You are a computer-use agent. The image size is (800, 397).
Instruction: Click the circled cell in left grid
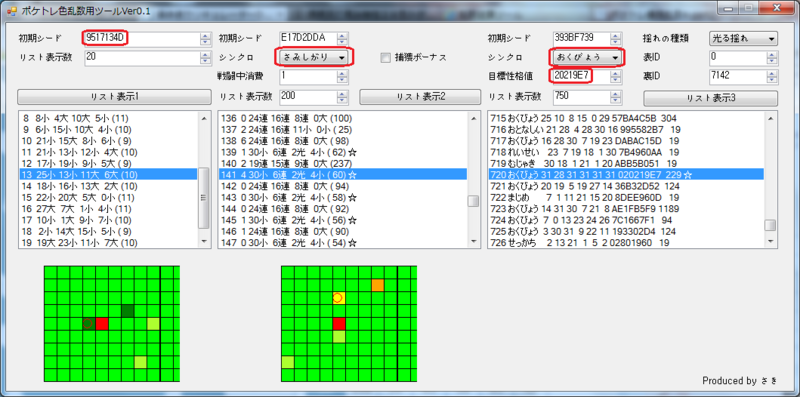89,324
